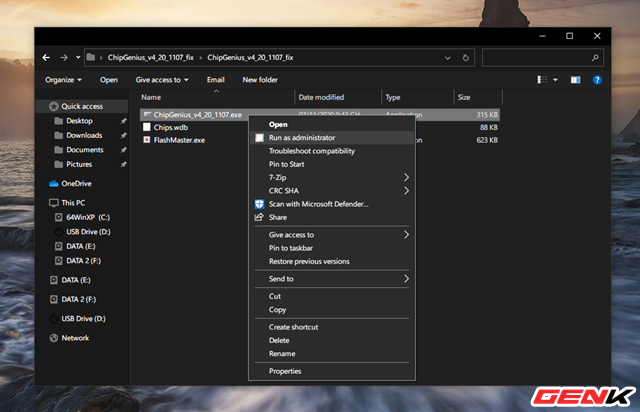The height and width of the screenshot is (412, 640).
Task: Open Documents folder in sidebar
Action: coord(85,150)
